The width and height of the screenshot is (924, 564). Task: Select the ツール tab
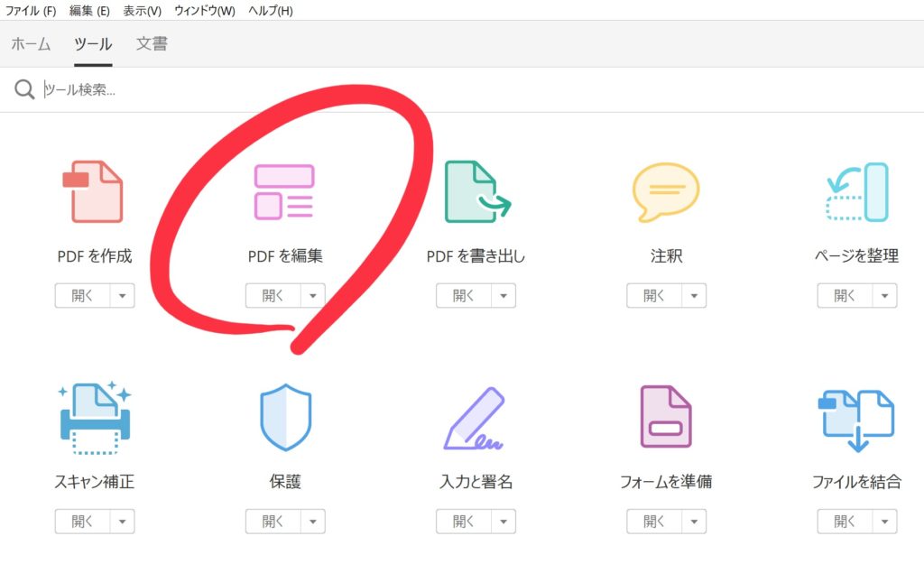(x=93, y=44)
